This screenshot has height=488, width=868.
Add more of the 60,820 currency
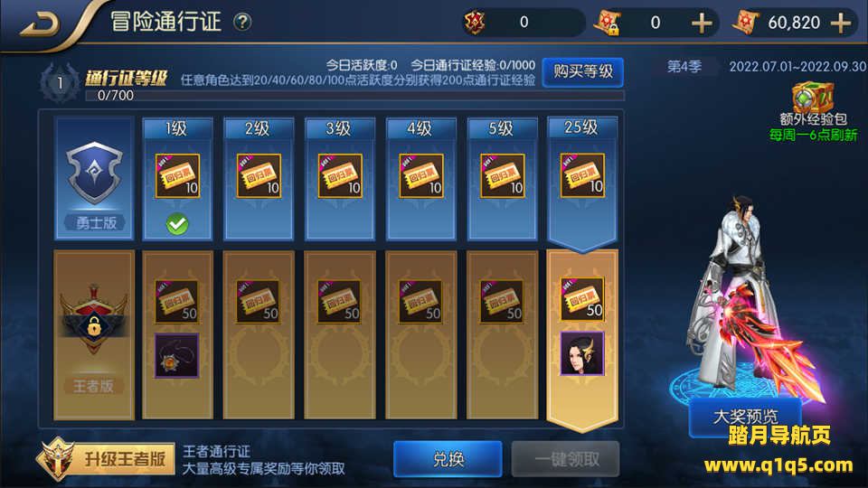(841, 23)
